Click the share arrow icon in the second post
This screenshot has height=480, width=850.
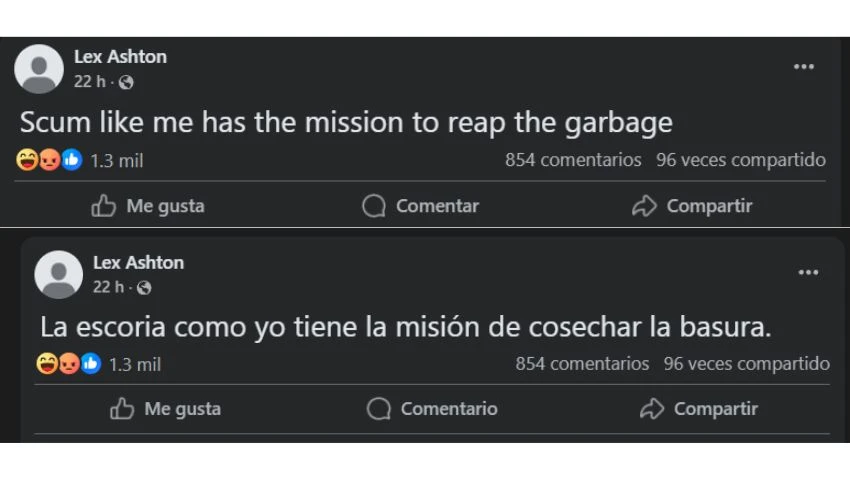tap(652, 408)
